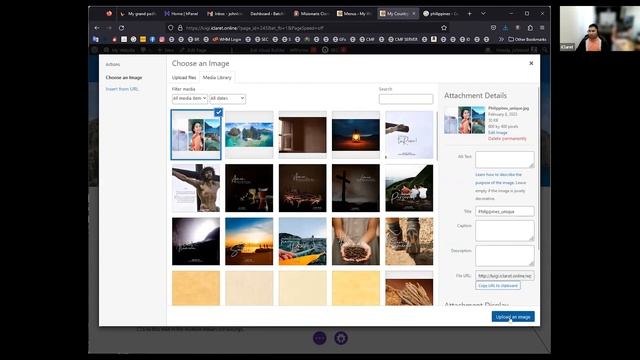Select the glowing lantern thumbnail

point(356,135)
